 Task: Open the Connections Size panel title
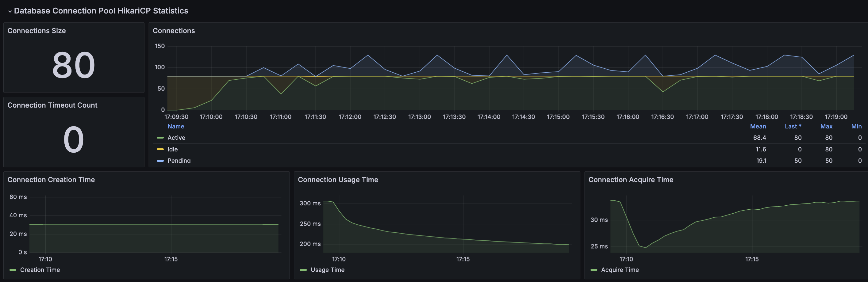click(x=36, y=31)
